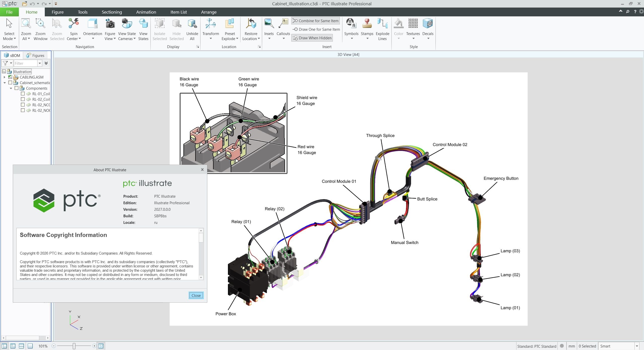Click Restore Location icon
Image resolution: width=644 pixels, height=350 pixels.
(x=251, y=23)
